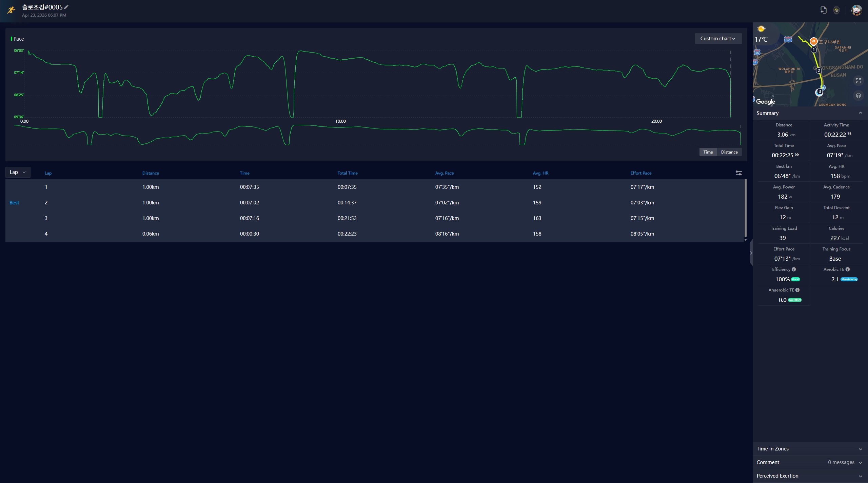Open the watch device icon

(836, 10)
